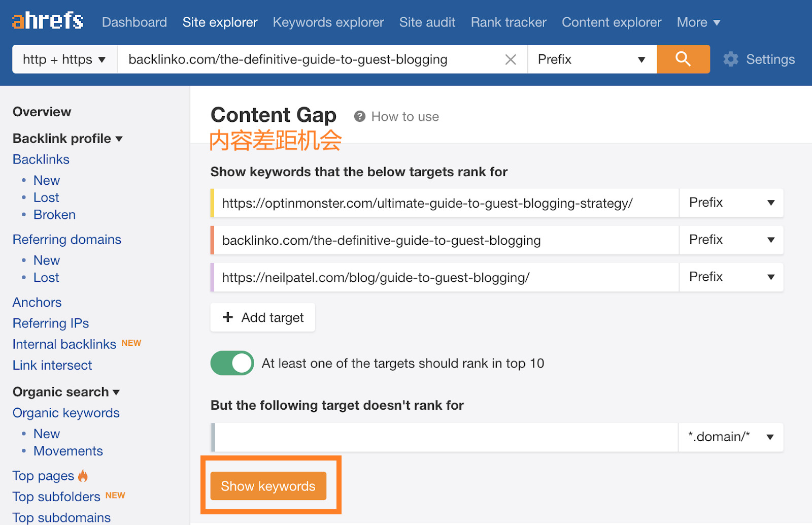Clear the search bar with the X icon
This screenshot has height=525, width=812.
tap(510, 59)
